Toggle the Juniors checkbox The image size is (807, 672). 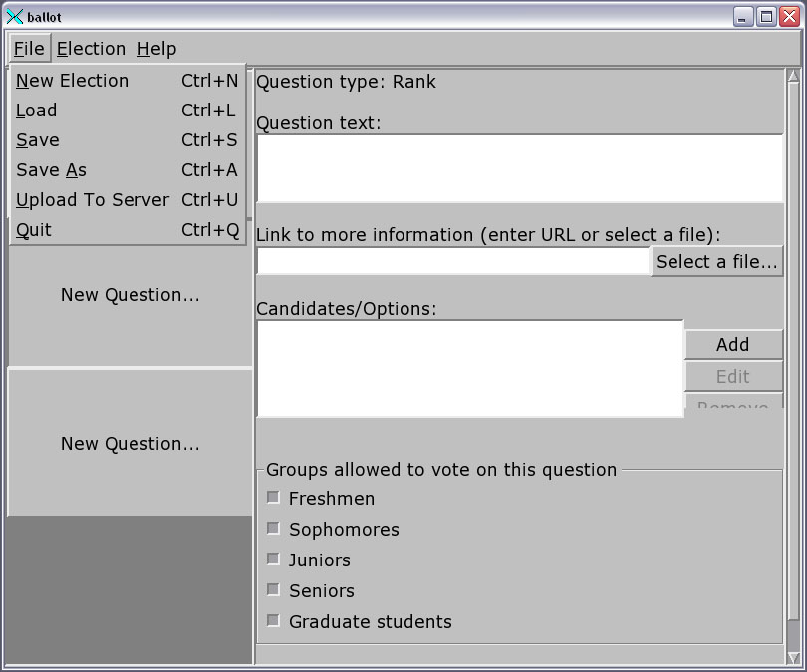[274, 560]
